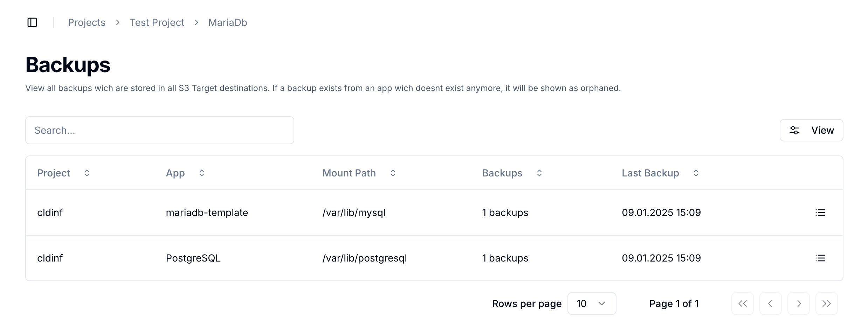Image resolution: width=868 pixels, height=327 pixels.
Task: Go to the previous page
Action: 770,304
